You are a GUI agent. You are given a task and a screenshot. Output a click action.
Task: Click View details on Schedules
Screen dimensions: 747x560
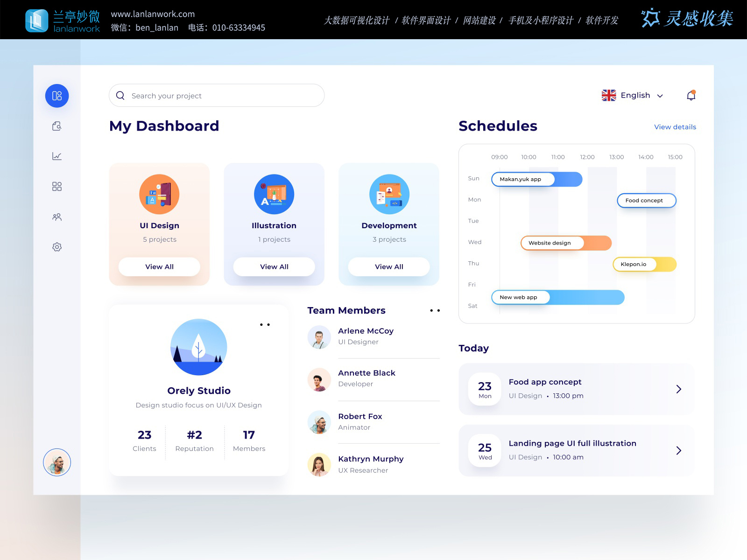coord(675,127)
